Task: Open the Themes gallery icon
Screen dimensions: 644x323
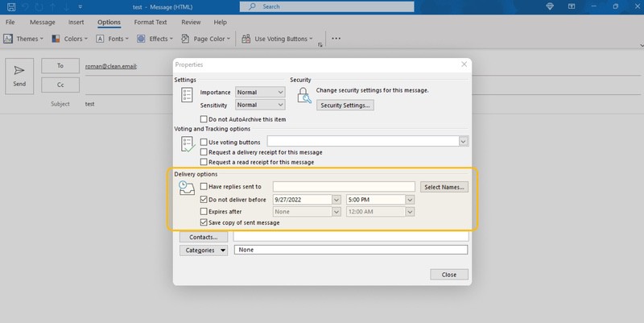Action: (x=8, y=39)
